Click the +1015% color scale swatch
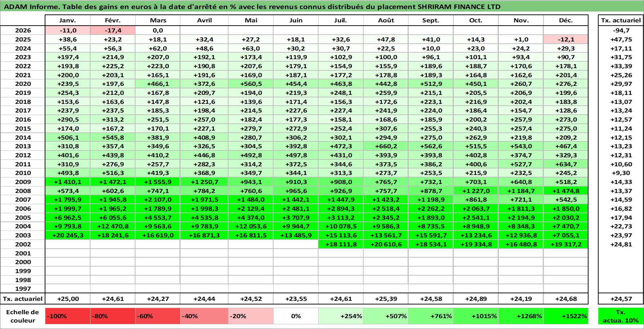The image size is (644, 329). coord(476,316)
